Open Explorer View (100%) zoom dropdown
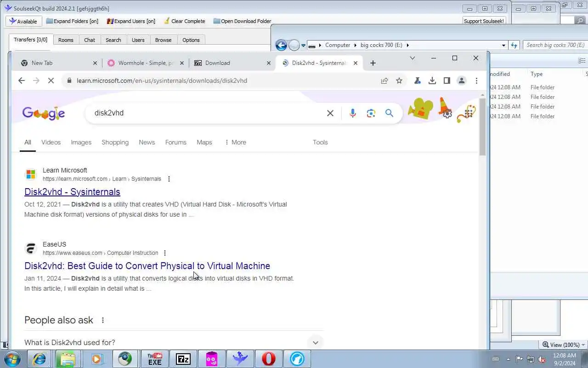This screenshot has height=368, width=588. pos(564,345)
